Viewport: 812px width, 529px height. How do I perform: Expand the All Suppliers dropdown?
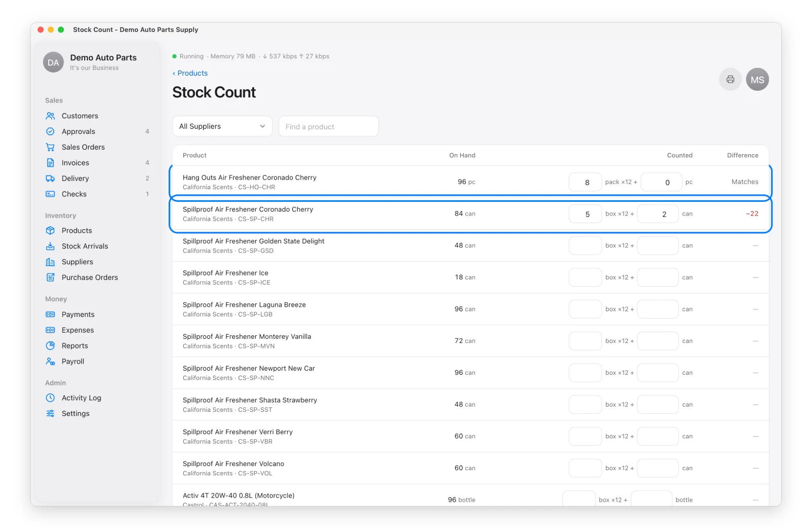point(222,126)
